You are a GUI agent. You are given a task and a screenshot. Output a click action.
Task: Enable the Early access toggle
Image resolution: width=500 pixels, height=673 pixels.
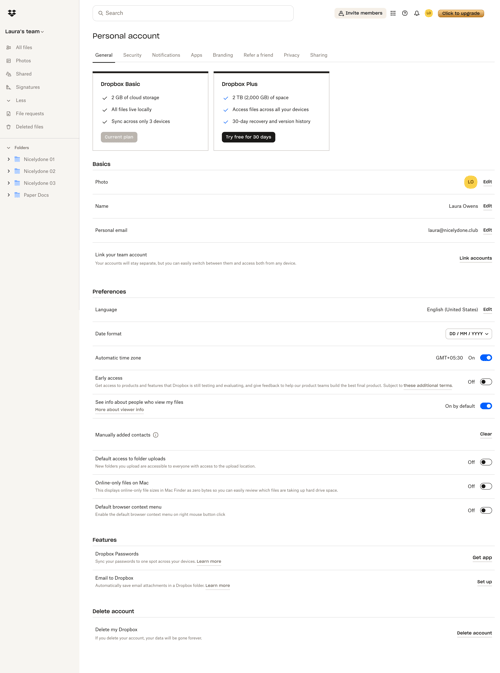pyautogui.click(x=486, y=382)
